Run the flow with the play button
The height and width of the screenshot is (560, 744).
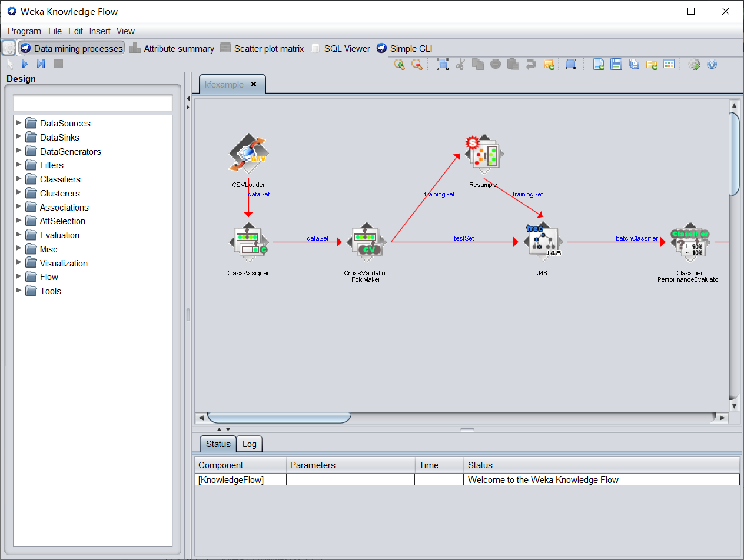point(25,64)
